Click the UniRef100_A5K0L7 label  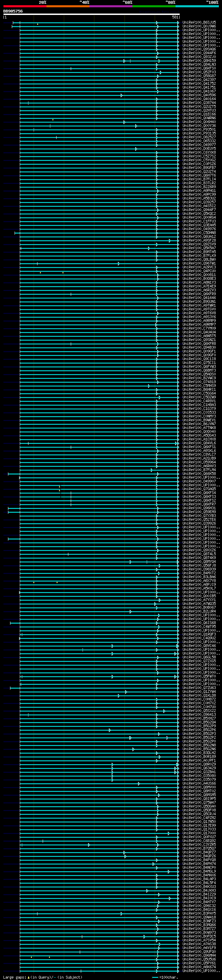[x=199, y=588]
